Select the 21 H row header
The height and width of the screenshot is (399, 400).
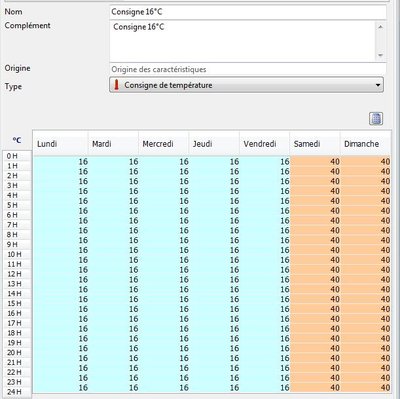pyautogui.click(x=17, y=363)
